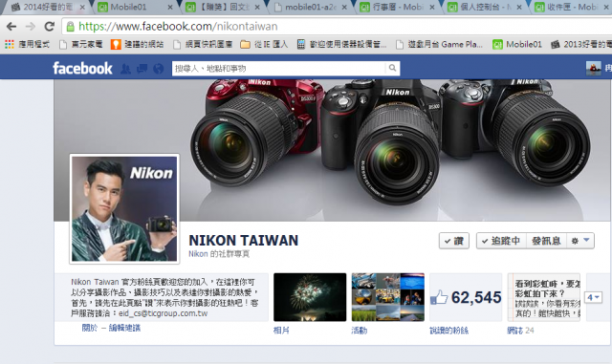This screenshot has width=612, height=364.
Task: Close the Mobile01 tab
Action: pos(170,7)
